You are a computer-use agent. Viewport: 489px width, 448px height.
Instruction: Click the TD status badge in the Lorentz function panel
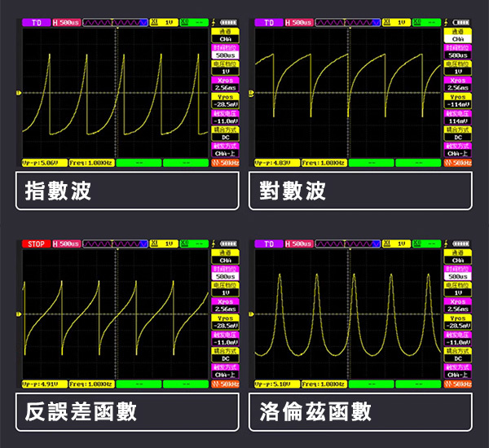click(267, 244)
